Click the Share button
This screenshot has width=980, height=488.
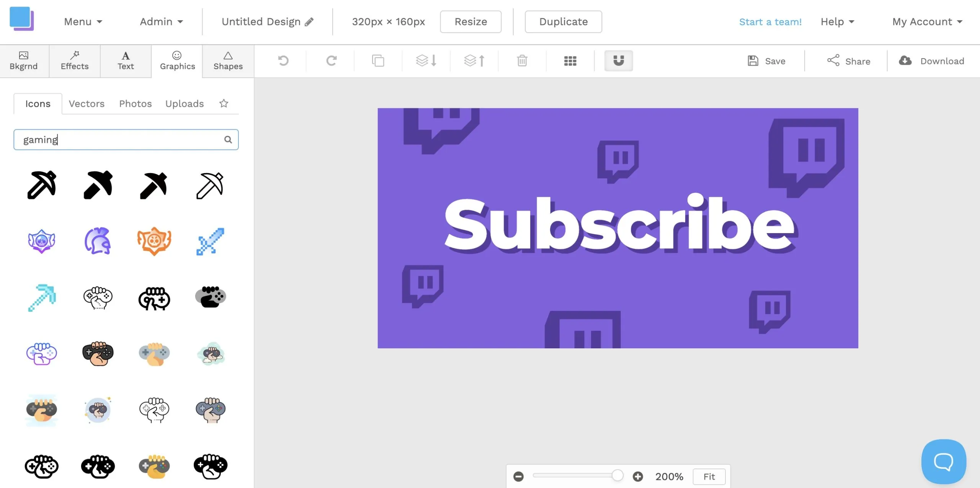pyautogui.click(x=849, y=61)
